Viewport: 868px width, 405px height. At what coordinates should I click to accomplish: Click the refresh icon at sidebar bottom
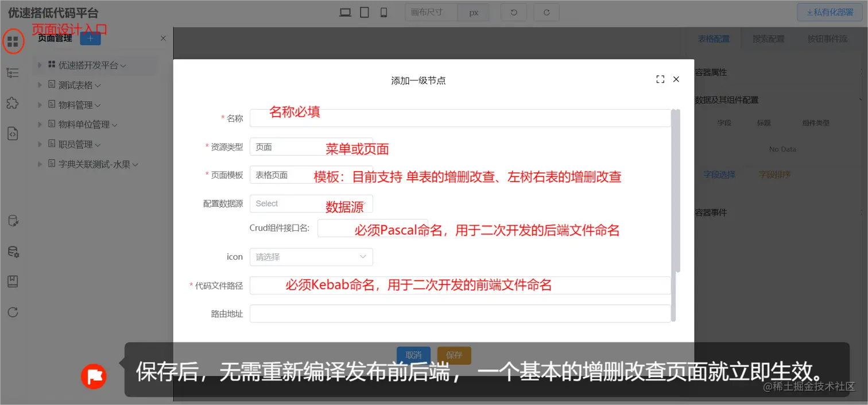point(13,312)
